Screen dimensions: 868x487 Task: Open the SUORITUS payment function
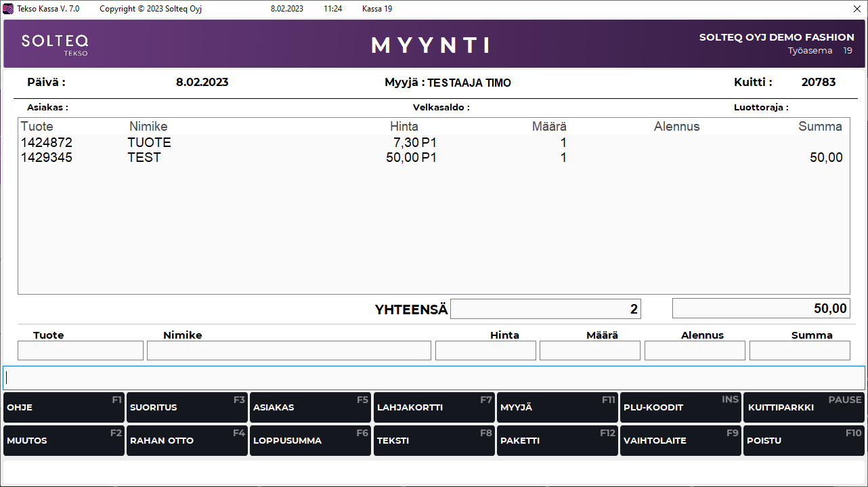(187, 408)
